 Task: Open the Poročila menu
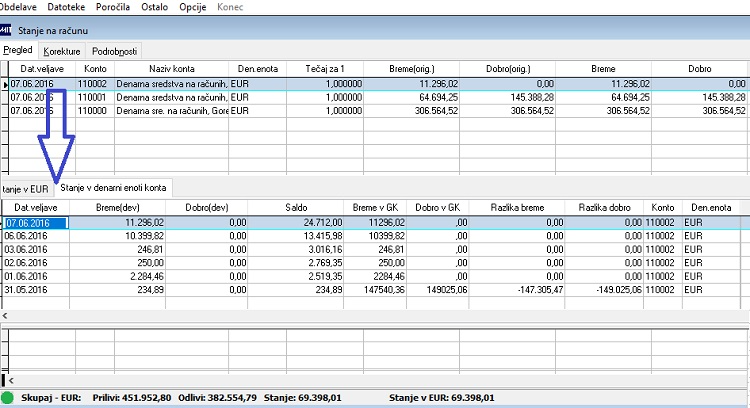pos(113,7)
